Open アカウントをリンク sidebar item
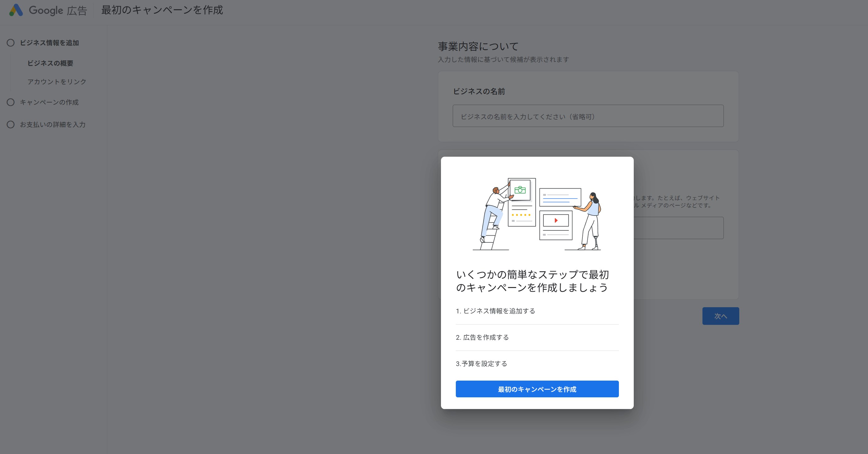Viewport: 868px width, 454px height. pos(57,82)
